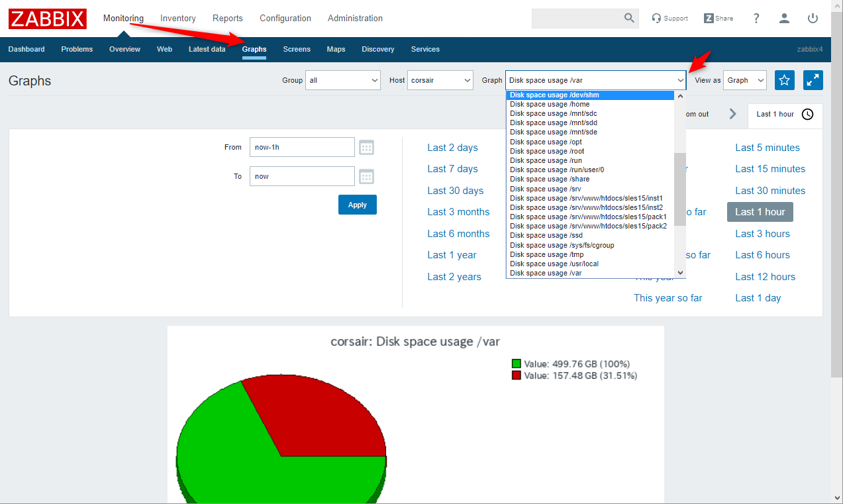Select Last 3 months range
The height and width of the screenshot is (504, 843).
[458, 212]
